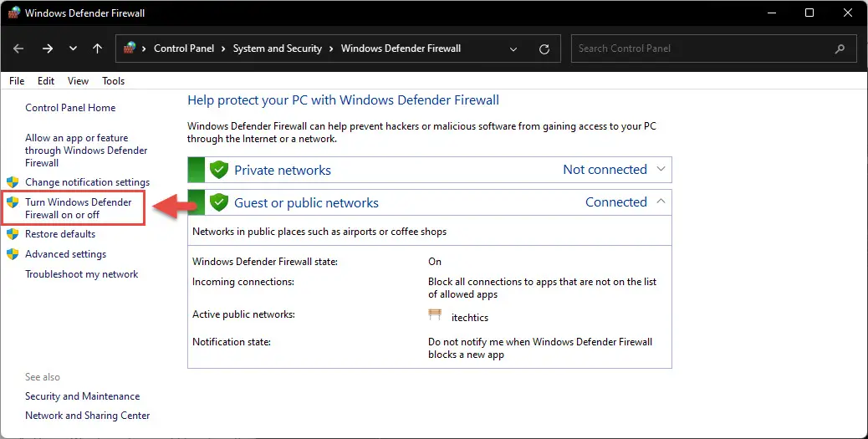Open Security and Maintenance link

tap(83, 396)
